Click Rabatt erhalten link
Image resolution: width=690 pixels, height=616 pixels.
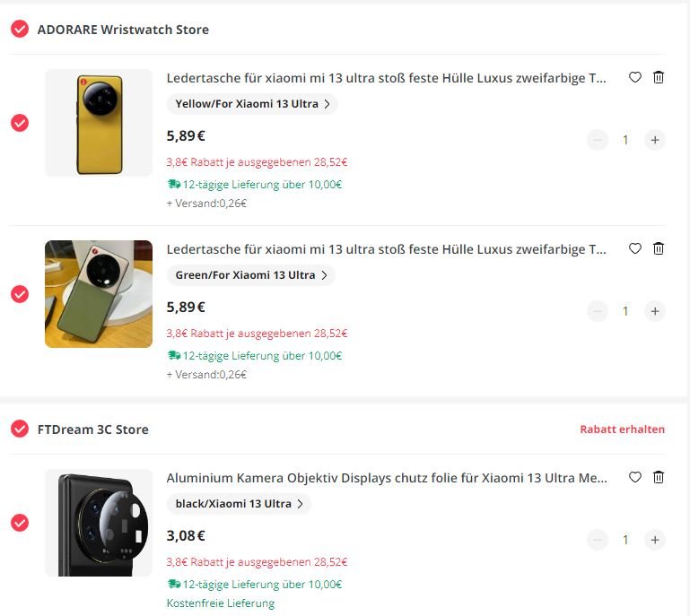coord(622,429)
